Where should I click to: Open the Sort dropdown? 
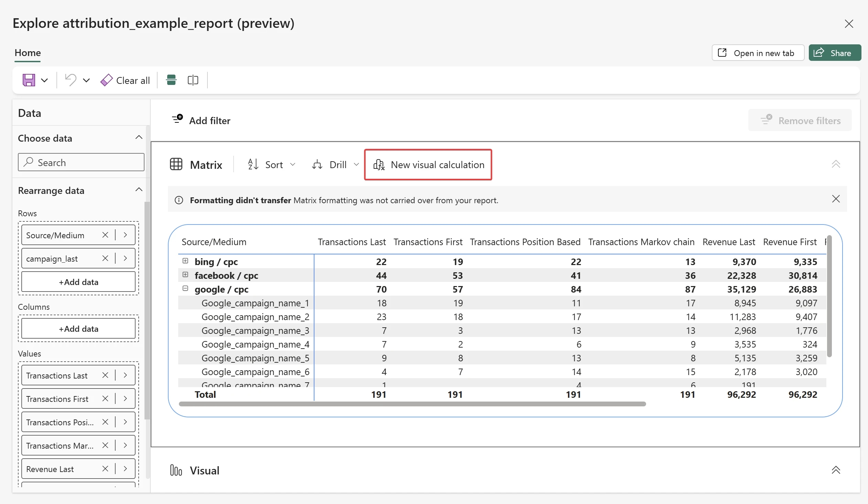[271, 165]
